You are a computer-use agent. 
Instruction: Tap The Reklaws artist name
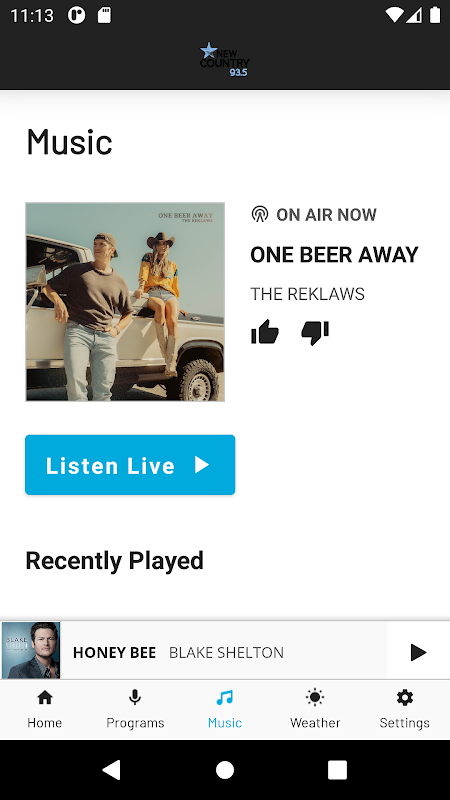[308, 294]
